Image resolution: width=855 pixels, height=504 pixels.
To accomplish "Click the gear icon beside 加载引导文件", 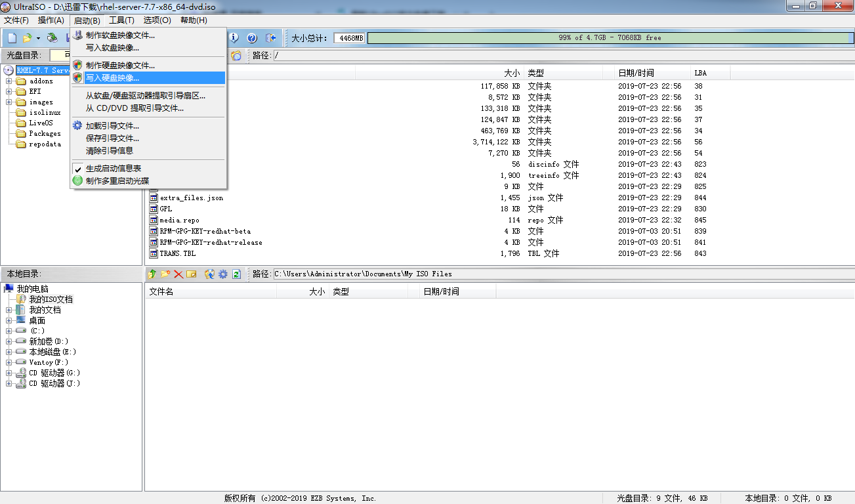I will 78,126.
